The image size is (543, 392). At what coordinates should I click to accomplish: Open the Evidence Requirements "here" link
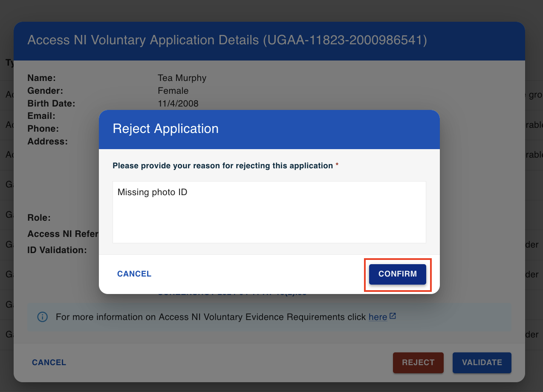378,317
